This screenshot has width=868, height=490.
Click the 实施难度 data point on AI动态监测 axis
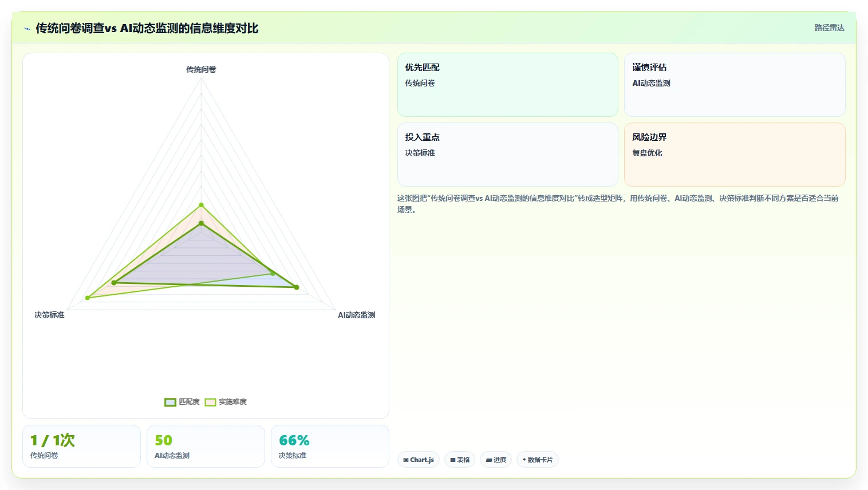pyautogui.click(x=273, y=274)
